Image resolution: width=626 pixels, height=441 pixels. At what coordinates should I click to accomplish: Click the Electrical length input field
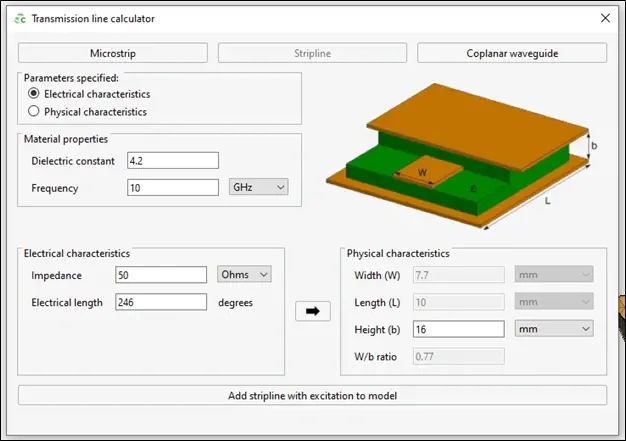(x=160, y=302)
